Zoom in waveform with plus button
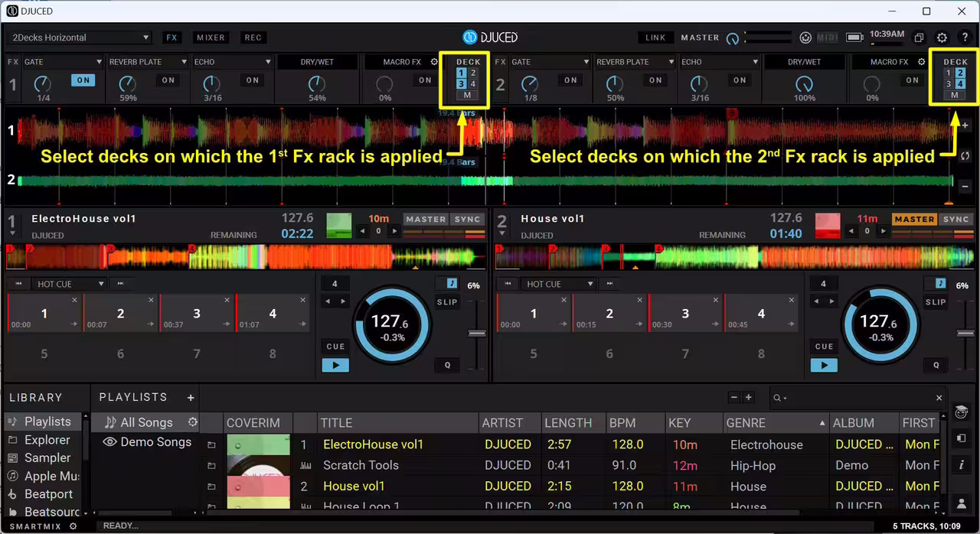980x534 pixels. point(965,125)
